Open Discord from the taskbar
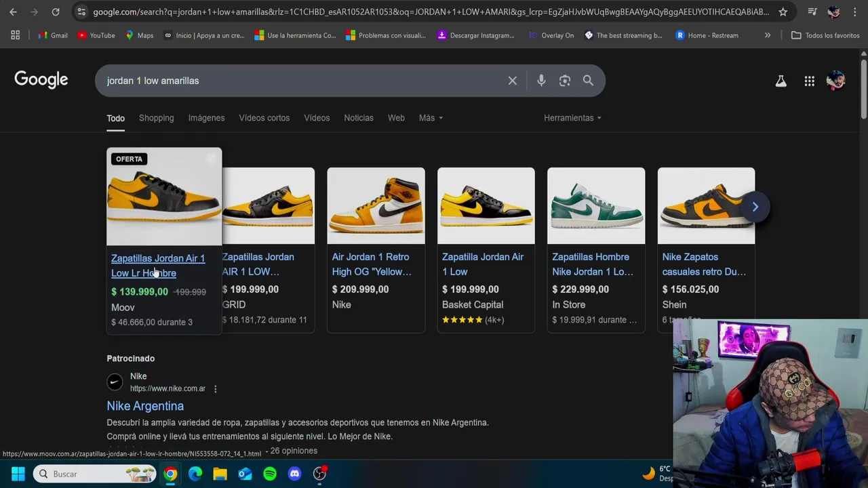Viewport: 868px width, 488px height. [x=294, y=474]
